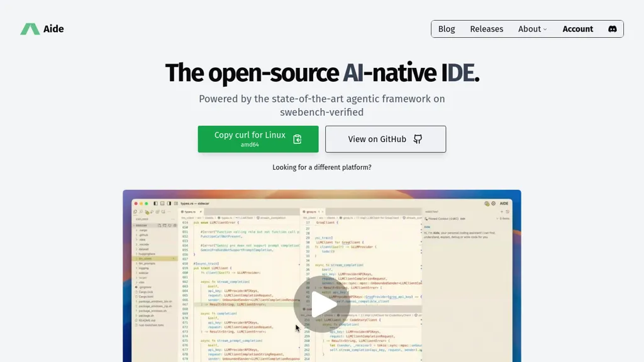The width and height of the screenshot is (644, 362).
Task: Open the Discord icon link
Action: pos(613,29)
